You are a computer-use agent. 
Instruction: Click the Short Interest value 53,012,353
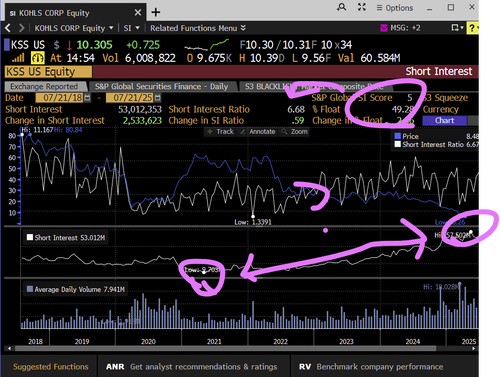click(x=140, y=109)
